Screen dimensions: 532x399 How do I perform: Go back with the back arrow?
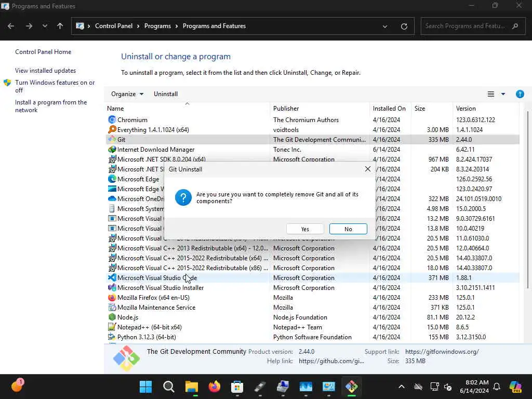pos(11,26)
